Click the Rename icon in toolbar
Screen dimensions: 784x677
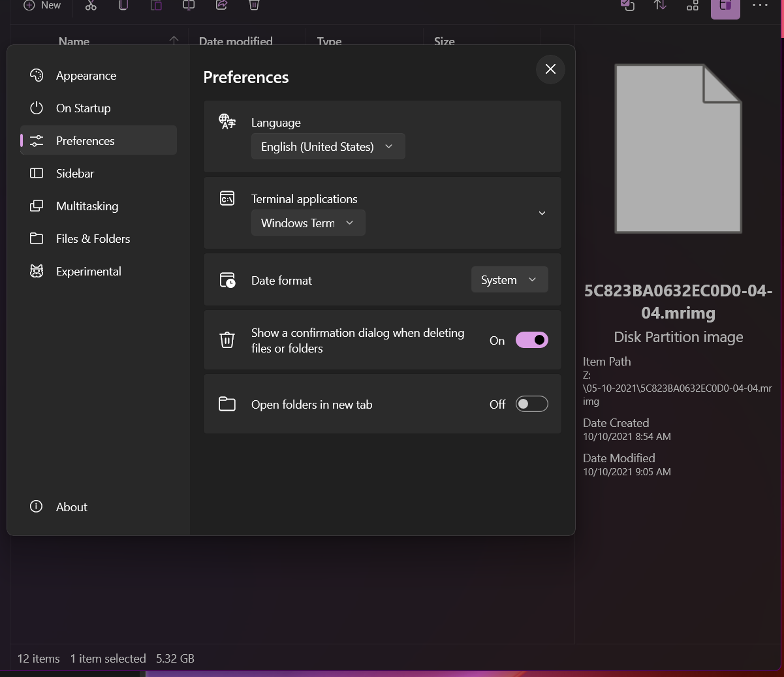(x=189, y=5)
